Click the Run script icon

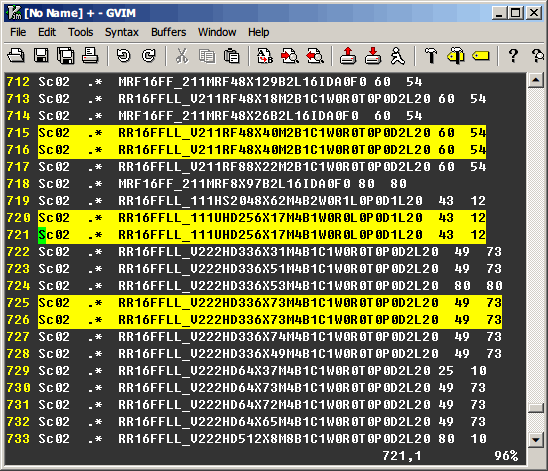(x=398, y=56)
